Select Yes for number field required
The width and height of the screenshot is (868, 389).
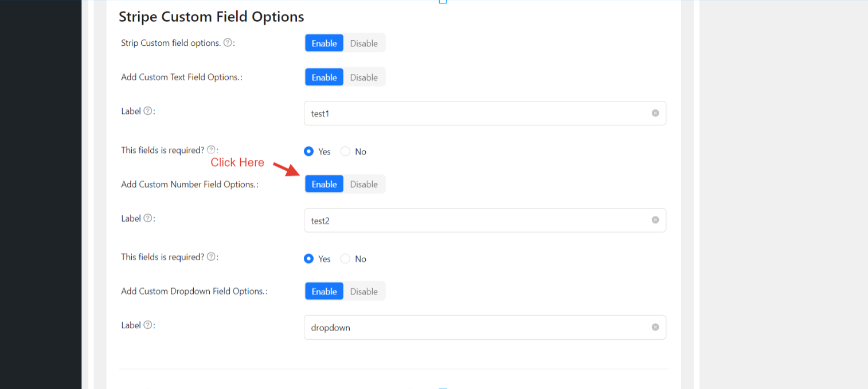(309, 259)
